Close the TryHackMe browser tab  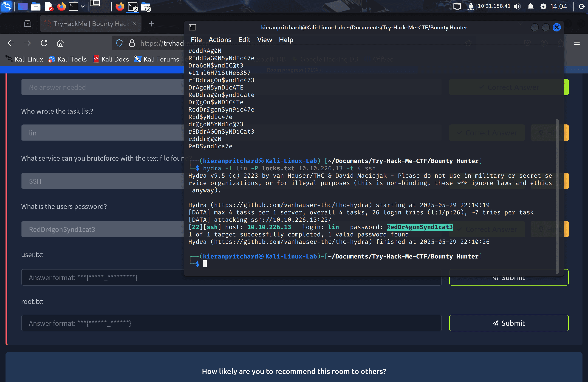(134, 23)
